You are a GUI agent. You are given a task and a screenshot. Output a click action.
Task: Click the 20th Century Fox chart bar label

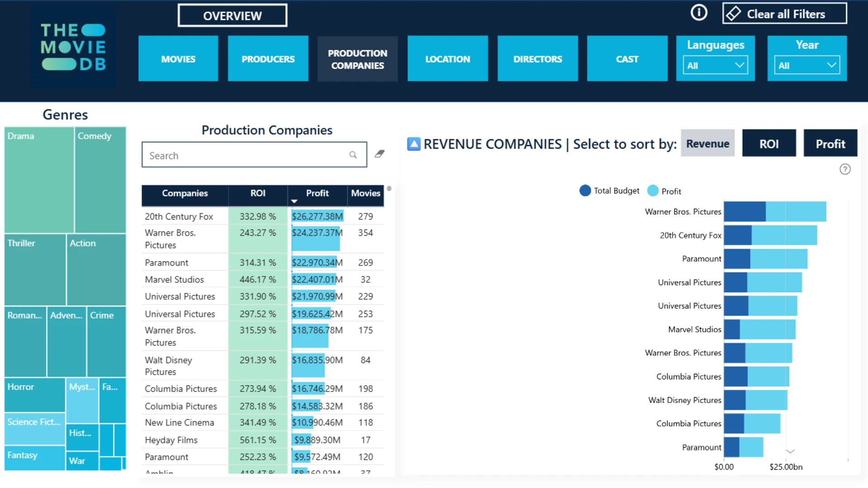tap(690, 235)
